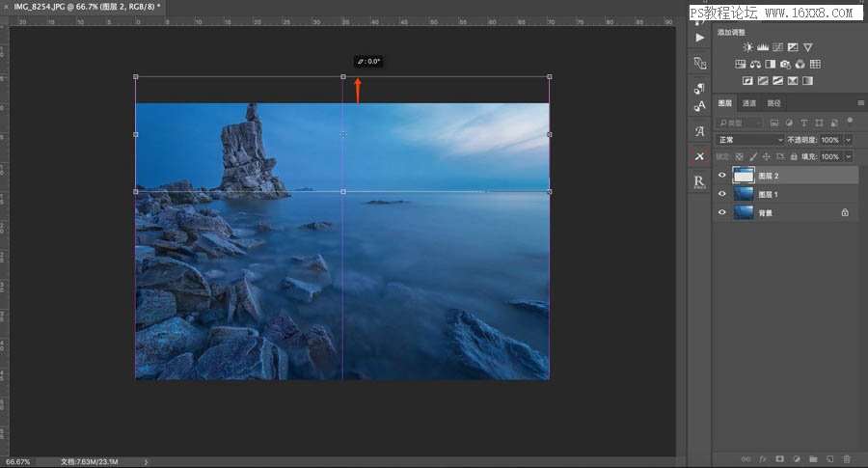The image size is (868, 468).
Task: Select the 图层 1 layer thumbnail
Action: point(744,194)
